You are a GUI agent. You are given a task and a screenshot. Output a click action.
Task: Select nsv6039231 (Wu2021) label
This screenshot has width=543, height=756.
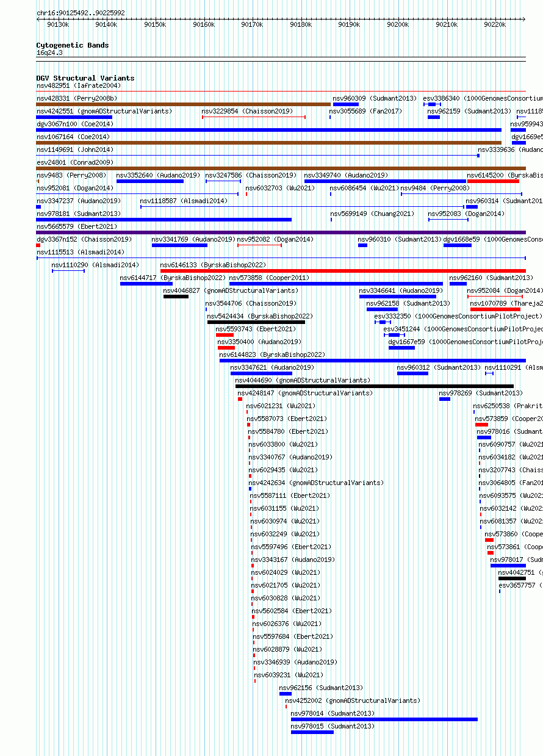(x=289, y=675)
